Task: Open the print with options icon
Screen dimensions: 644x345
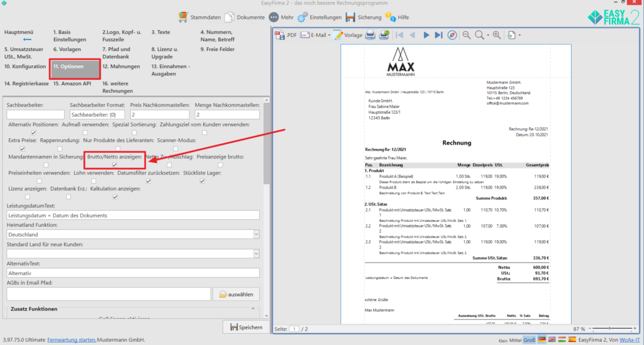Action: point(384,35)
